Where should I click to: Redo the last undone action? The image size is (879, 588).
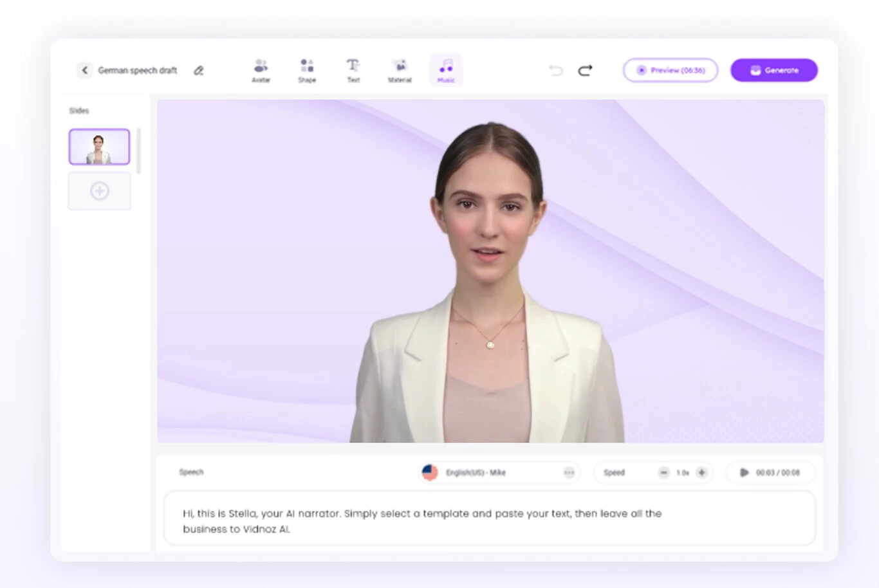click(585, 70)
